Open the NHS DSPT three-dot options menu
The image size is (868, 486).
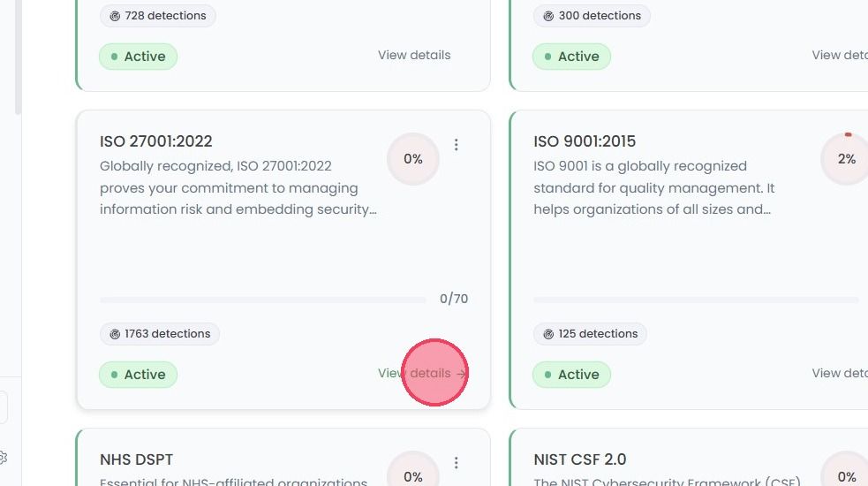pyautogui.click(x=457, y=463)
